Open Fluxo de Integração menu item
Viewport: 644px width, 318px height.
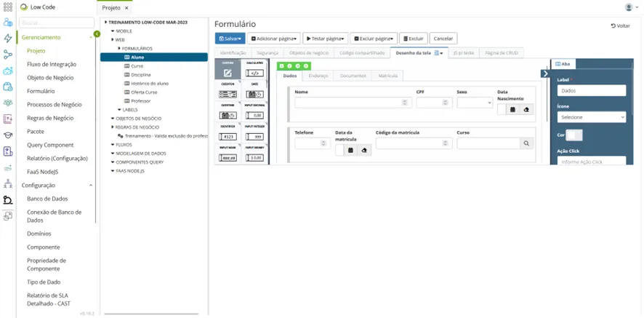(52, 64)
